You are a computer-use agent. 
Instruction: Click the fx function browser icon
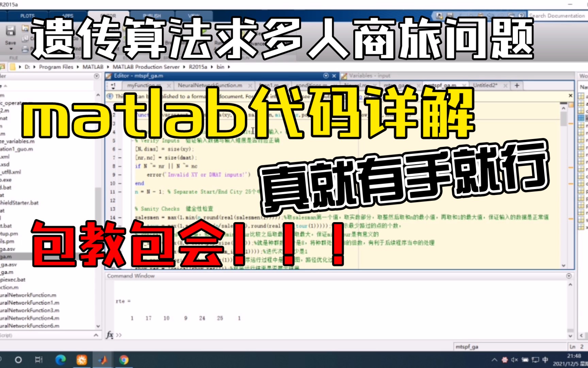point(110,335)
